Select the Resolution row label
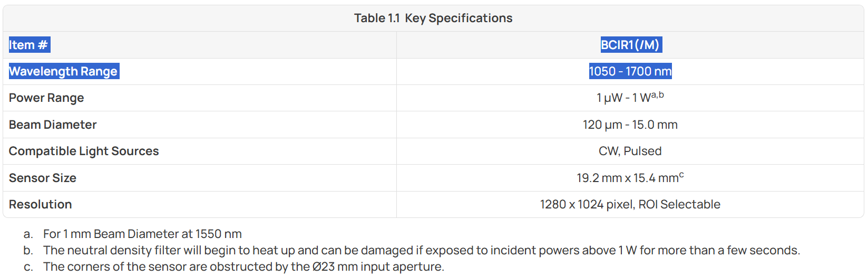Image resolution: width=868 pixels, height=276 pixels. tap(41, 204)
